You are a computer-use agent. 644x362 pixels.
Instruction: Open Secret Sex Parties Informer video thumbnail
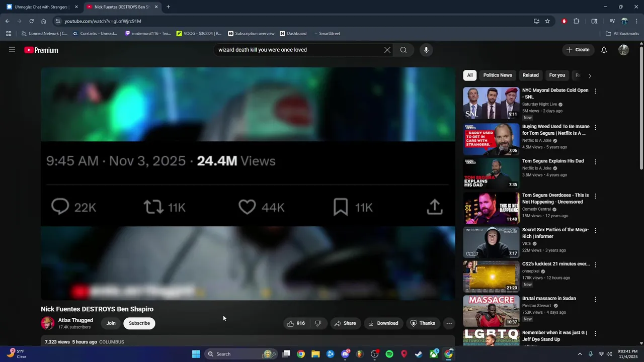[x=491, y=242]
